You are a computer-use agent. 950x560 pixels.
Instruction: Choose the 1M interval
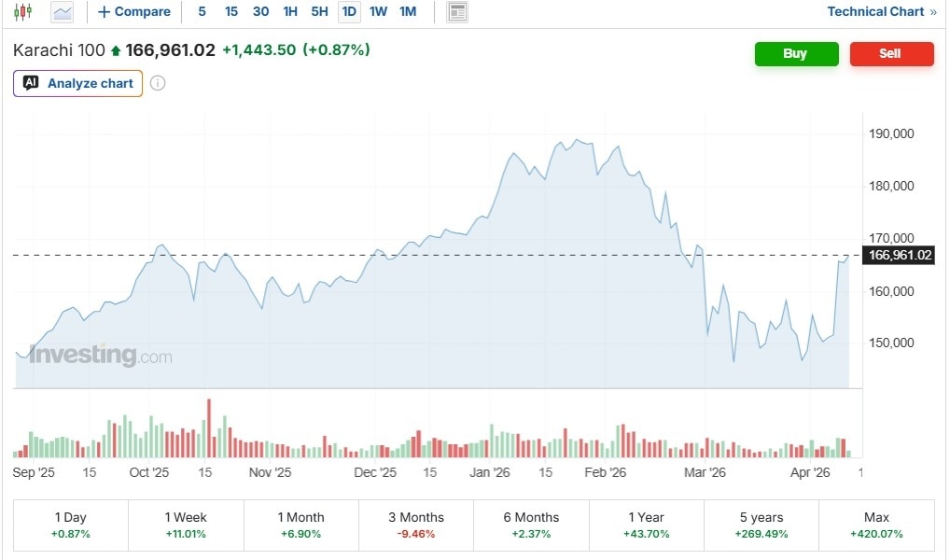tap(408, 12)
